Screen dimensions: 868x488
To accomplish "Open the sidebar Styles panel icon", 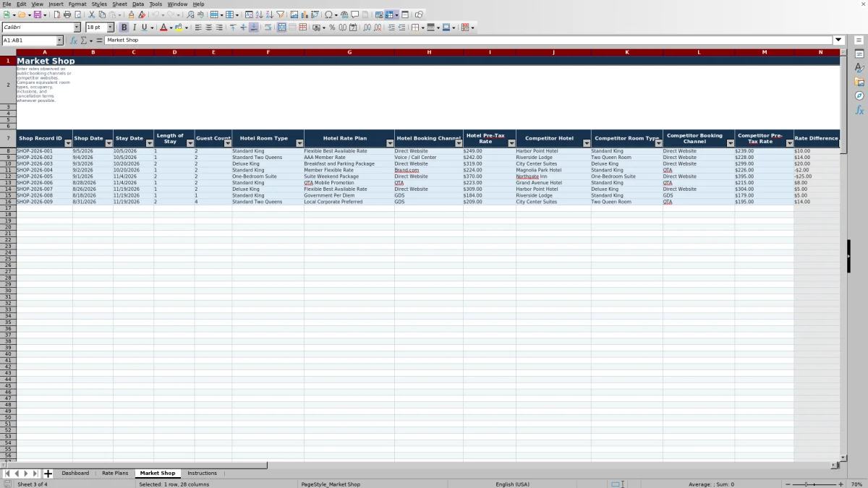I will (859, 68).
